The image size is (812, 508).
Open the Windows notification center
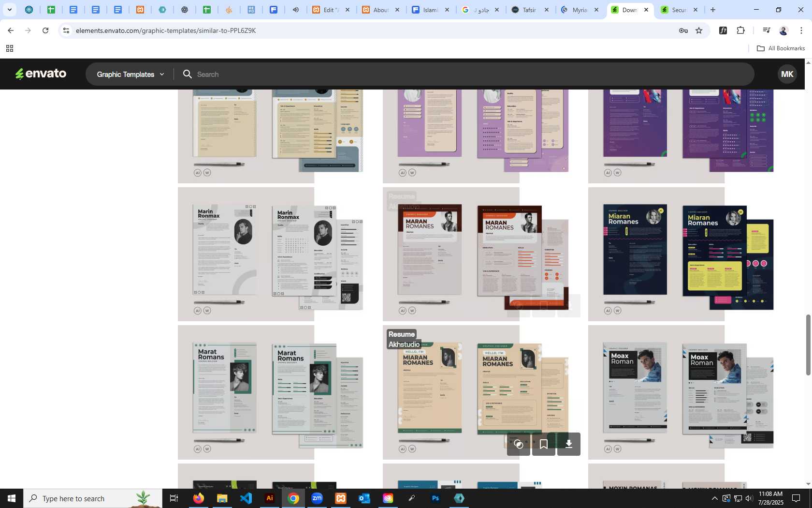coord(796,498)
